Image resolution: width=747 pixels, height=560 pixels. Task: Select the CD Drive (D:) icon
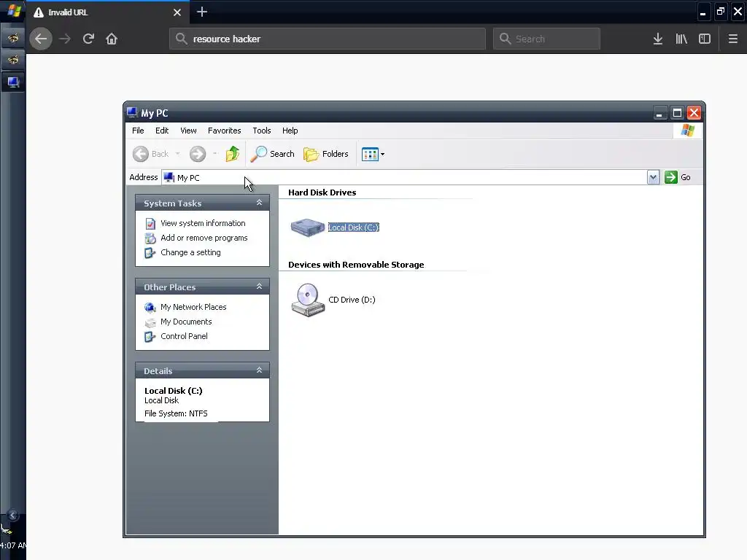coord(308,300)
